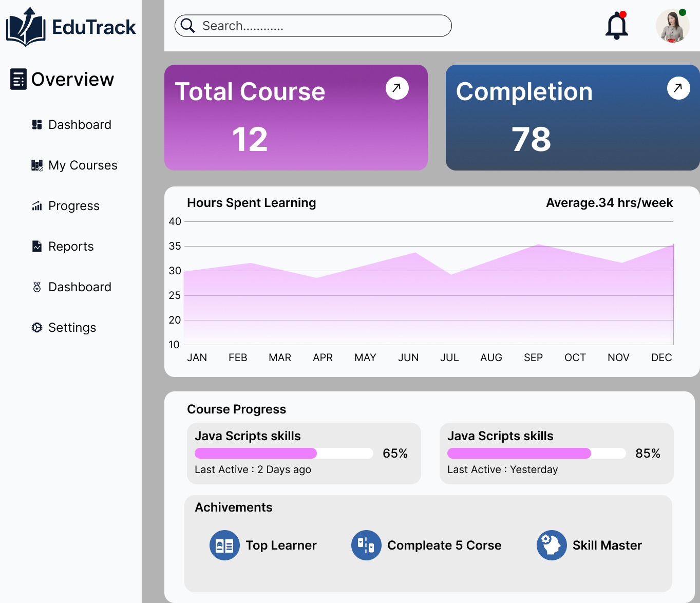Screen dimensions: 700x603
Task: Select the Course Progress section header
Action: [x=237, y=409]
